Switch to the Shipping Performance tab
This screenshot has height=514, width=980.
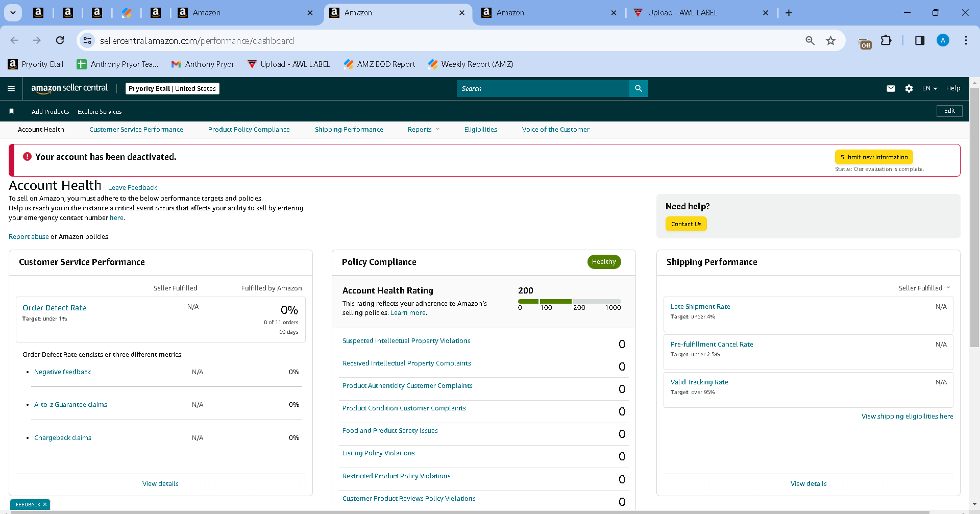[x=349, y=130]
